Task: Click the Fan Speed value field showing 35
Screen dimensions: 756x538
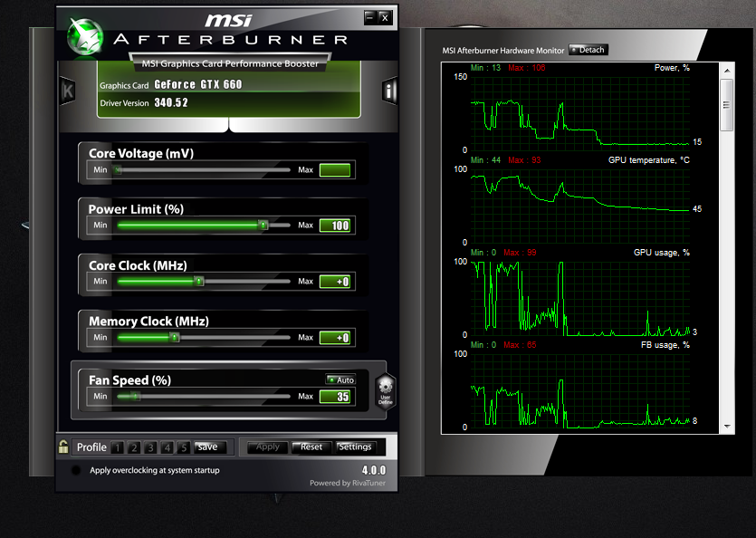Action: [x=335, y=396]
